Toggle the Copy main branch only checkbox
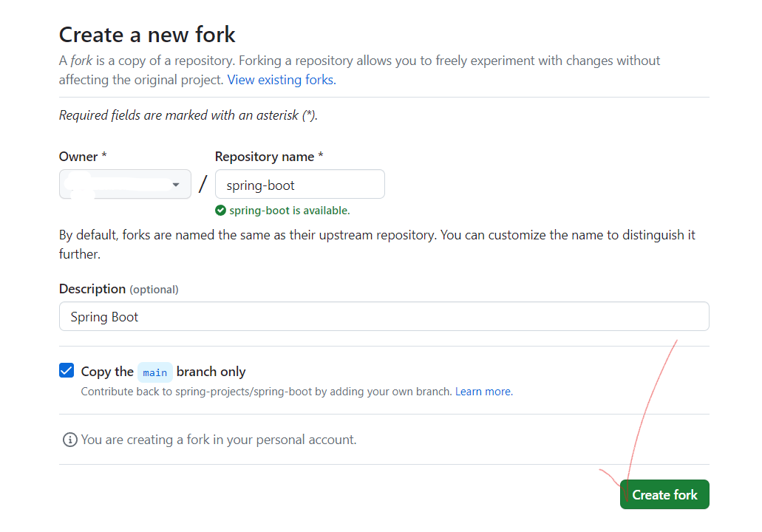Viewport: 762px width, 532px height. [67, 370]
